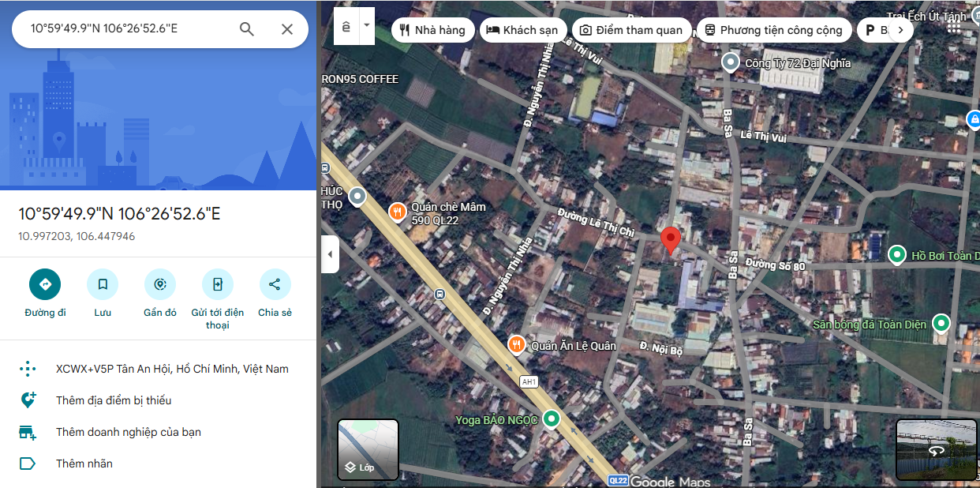The width and height of the screenshot is (980, 488).
Task: Click Hồ Bơi Toàn Diện marker
Action: tap(896, 255)
